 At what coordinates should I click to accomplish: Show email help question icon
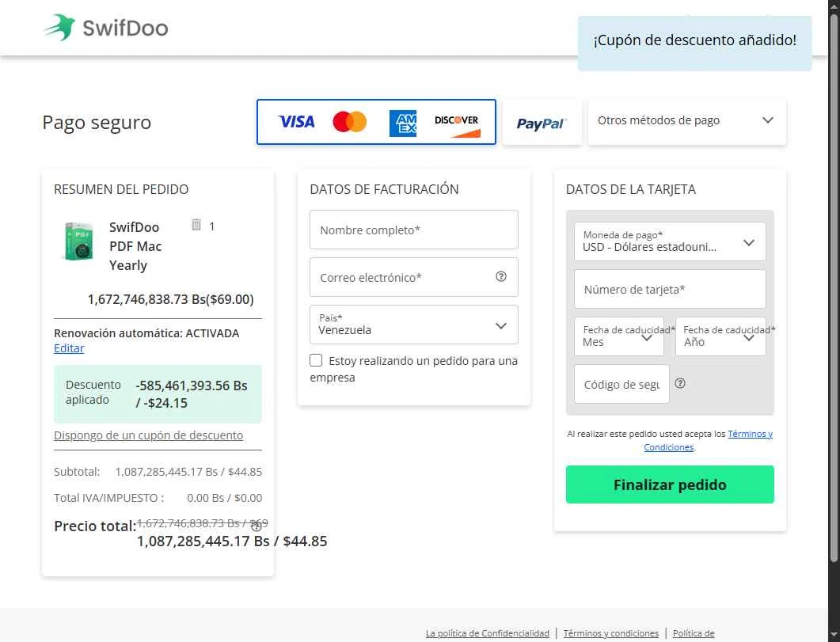coord(501,276)
